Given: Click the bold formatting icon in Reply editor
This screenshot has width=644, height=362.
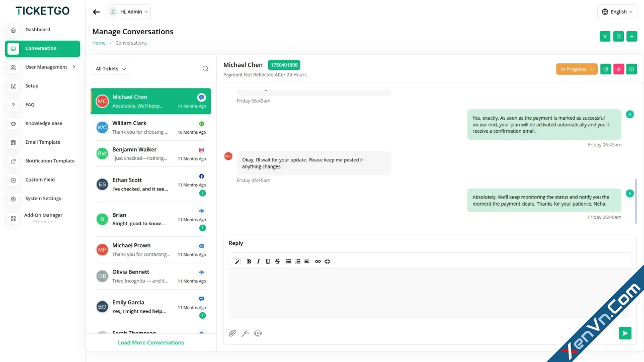Looking at the screenshot, I should point(249,261).
